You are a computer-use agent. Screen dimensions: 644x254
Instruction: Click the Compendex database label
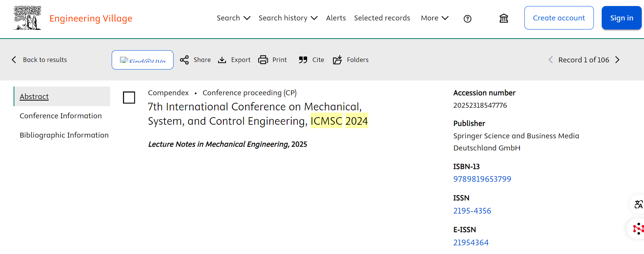pos(168,93)
